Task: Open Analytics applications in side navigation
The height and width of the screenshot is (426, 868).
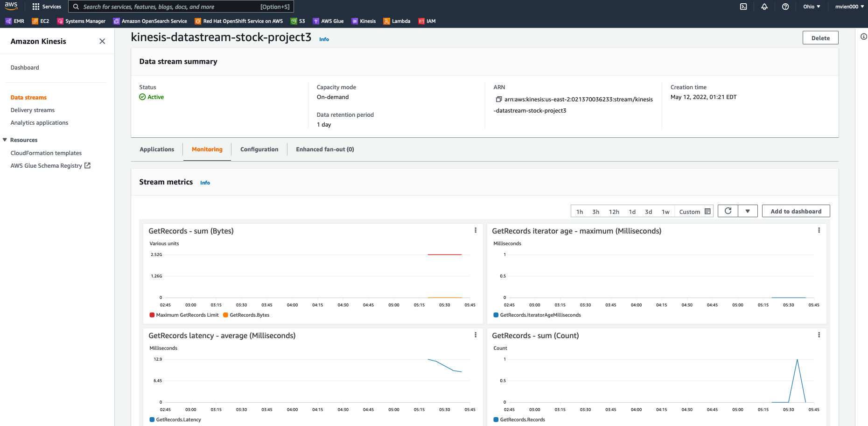Action: pyautogui.click(x=39, y=123)
